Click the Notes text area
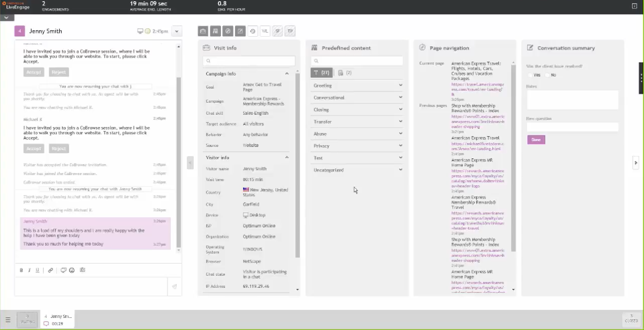Image resolution: width=644 pixels, height=330 pixels. [572, 100]
